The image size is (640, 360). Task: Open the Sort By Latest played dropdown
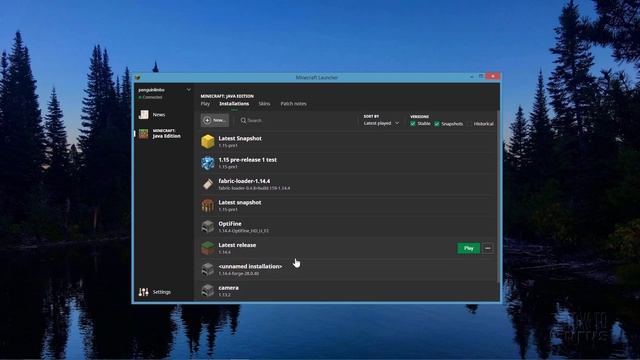[x=381, y=123]
